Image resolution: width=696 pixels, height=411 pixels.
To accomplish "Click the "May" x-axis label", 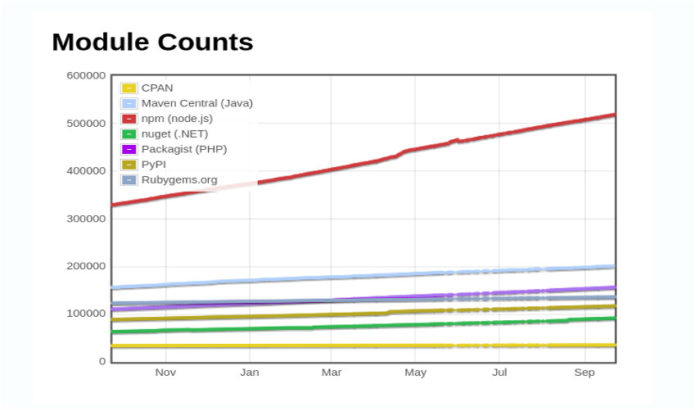I will [415, 373].
